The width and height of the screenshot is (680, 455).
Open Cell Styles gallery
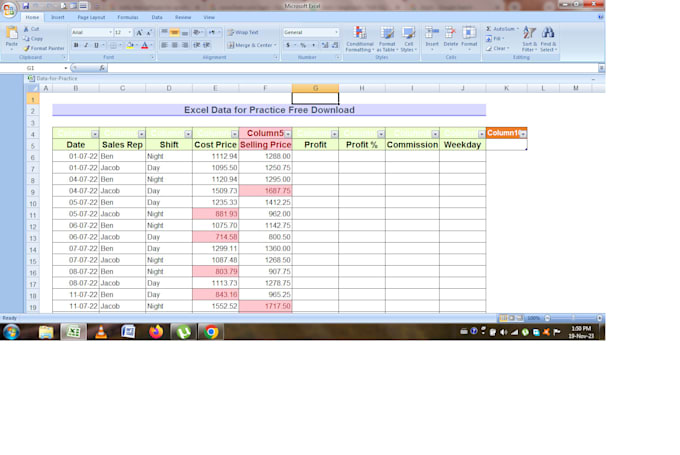[x=409, y=39]
